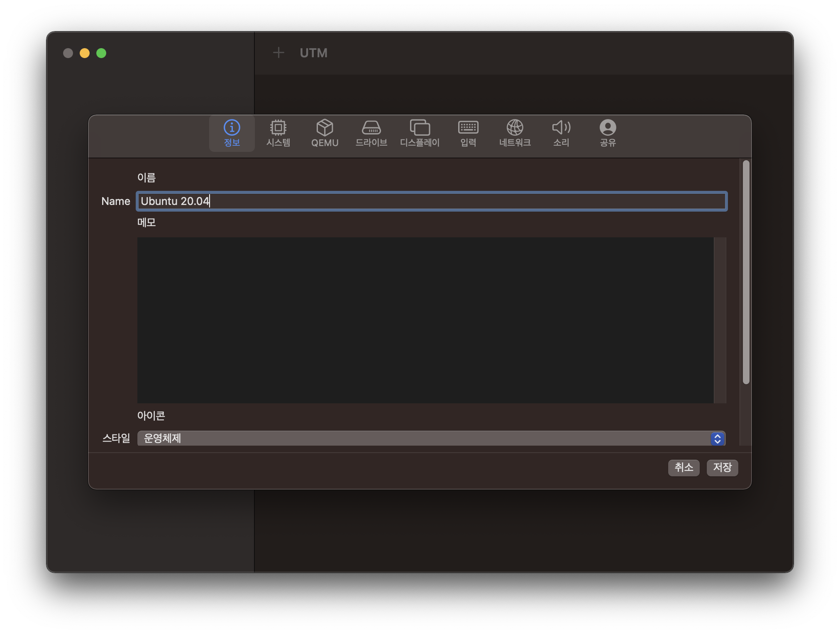The width and height of the screenshot is (840, 634).
Task: Switch to the 시스템 (System) settings tab
Action: click(278, 133)
